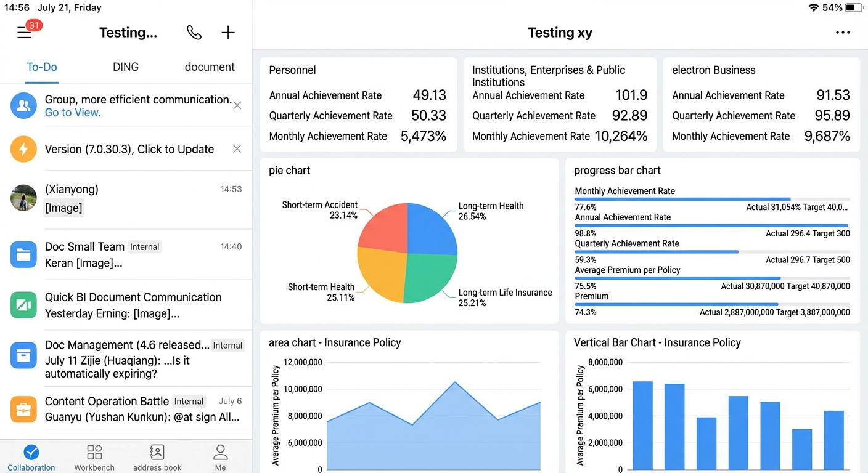Click the Quarterly Achievement Rate progress bar
The height and width of the screenshot is (473, 868).
coord(712,252)
